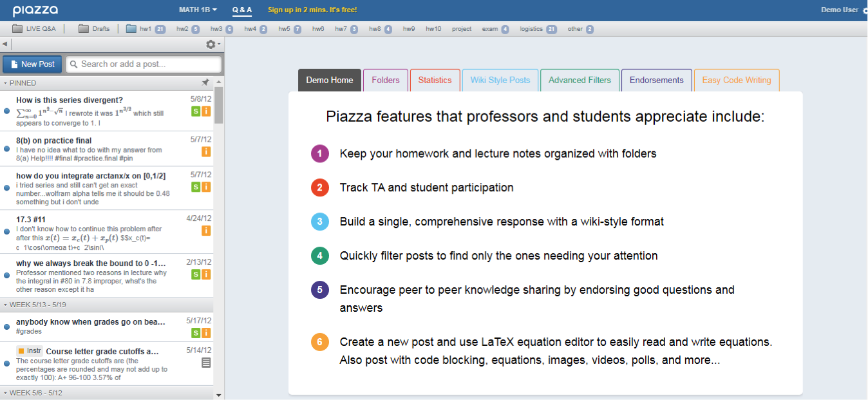Image resolution: width=868 pixels, height=400 pixels.
Task: Select the Wiki Style Posts tab
Action: click(500, 81)
